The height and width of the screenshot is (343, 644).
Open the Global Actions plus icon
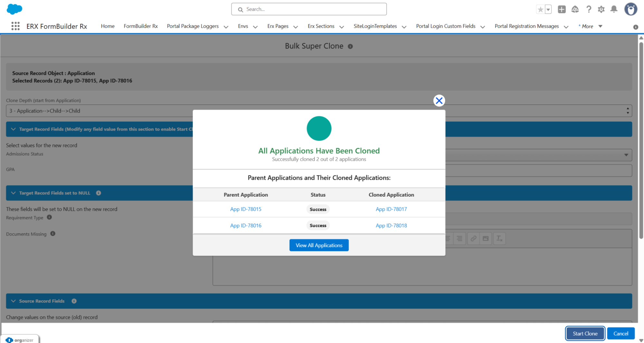pyautogui.click(x=562, y=9)
